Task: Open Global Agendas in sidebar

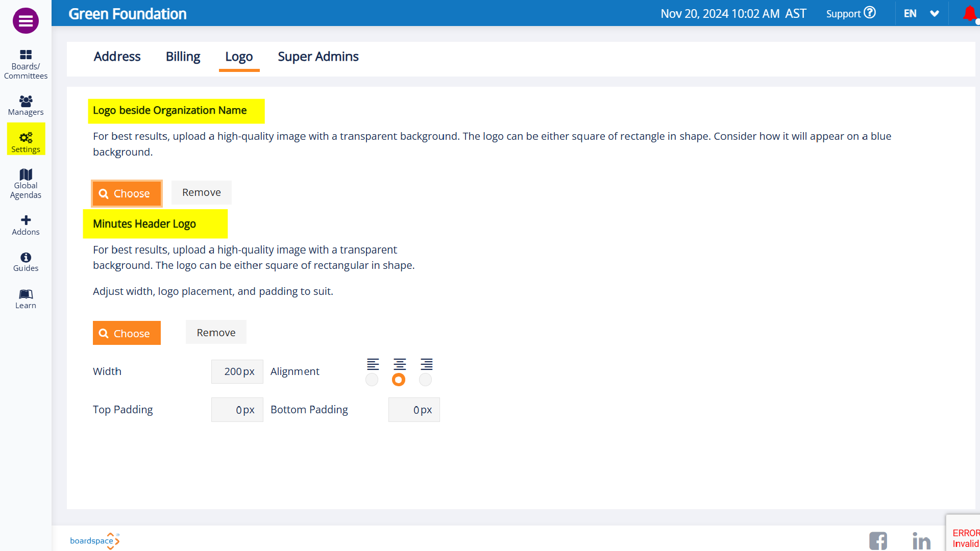Action: click(26, 184)
